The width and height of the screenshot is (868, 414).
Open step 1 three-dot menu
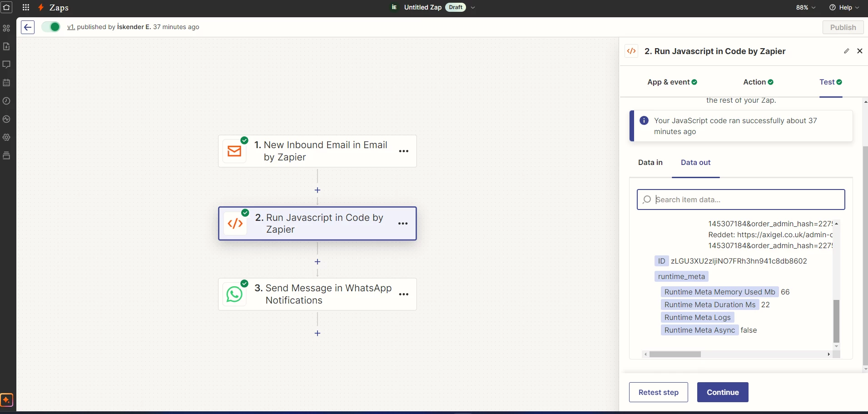tap(403, 151)
